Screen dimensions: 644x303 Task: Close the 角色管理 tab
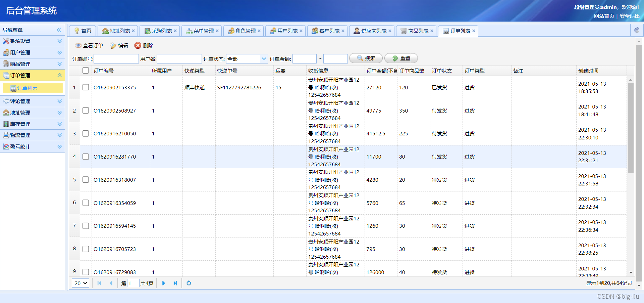click(x=259, y=31)
